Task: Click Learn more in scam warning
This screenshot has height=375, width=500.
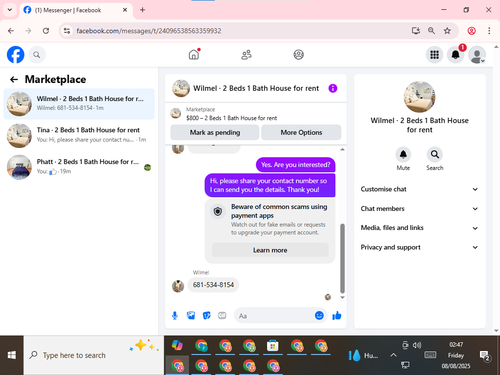Action: coord(270,250)
